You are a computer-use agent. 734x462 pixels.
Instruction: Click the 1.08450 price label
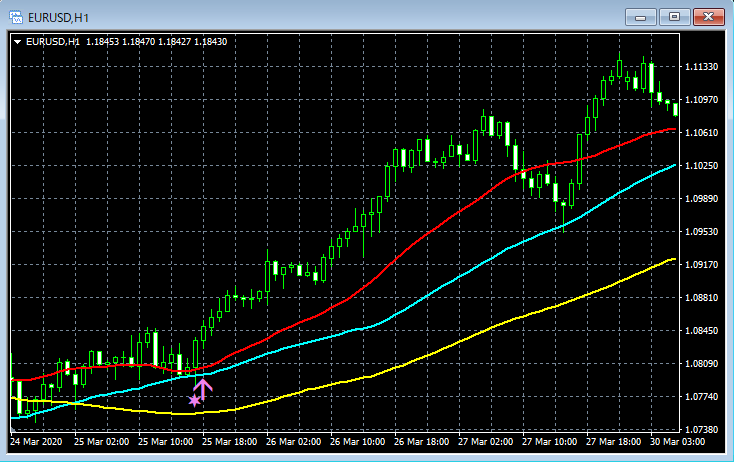tap(701, 330)
